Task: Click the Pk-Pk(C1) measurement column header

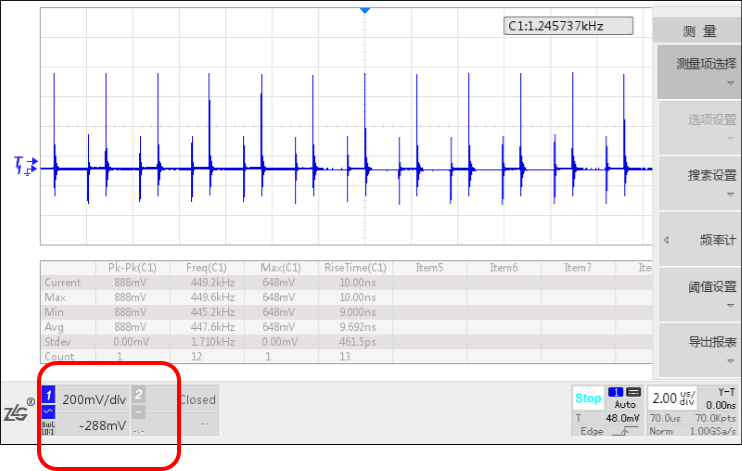Action: tap(132, 268)
